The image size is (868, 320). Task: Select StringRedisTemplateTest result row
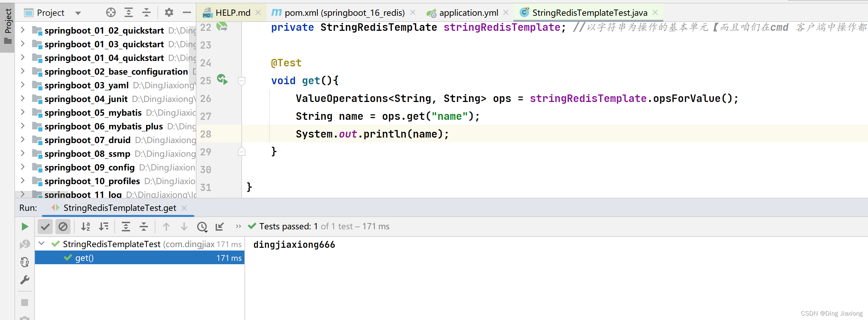pyautogui.click(x=140, y=244)
